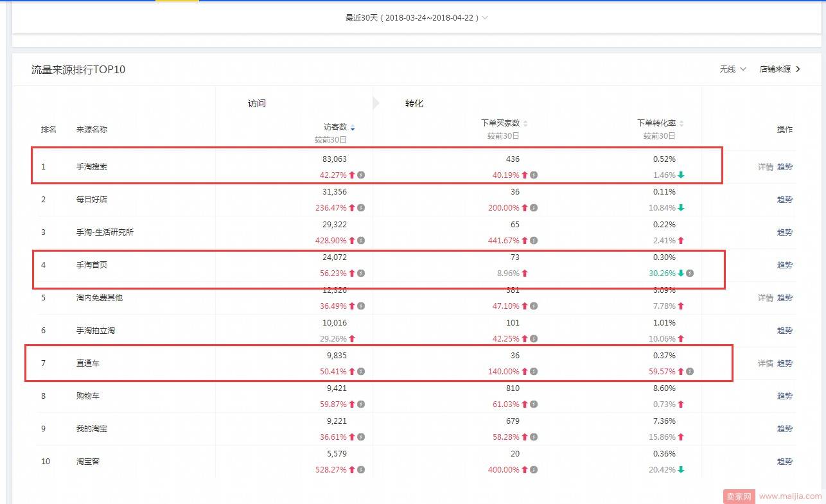826x504 pixels.
Task: Click info icon beside 59.87% for 购物车
Action: [362, 404]
